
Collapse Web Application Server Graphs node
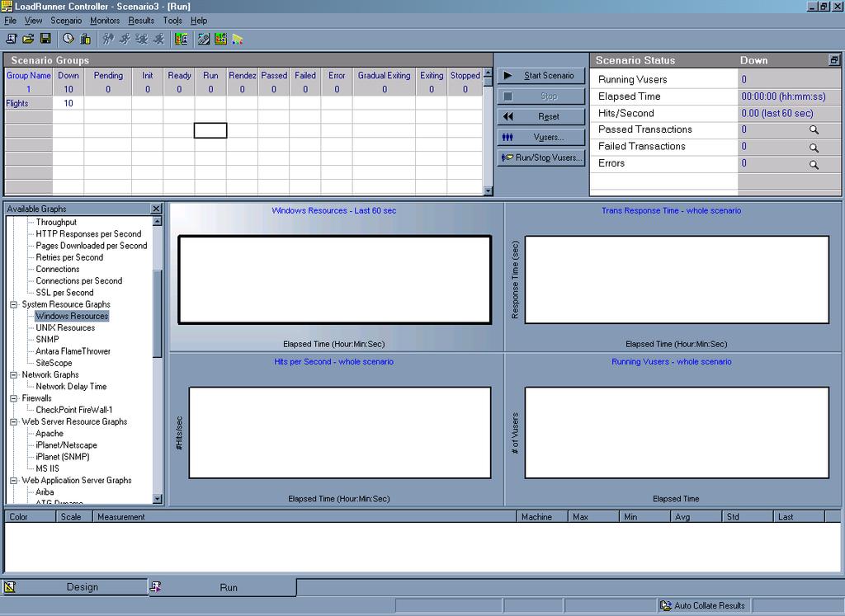click(14, 480)
